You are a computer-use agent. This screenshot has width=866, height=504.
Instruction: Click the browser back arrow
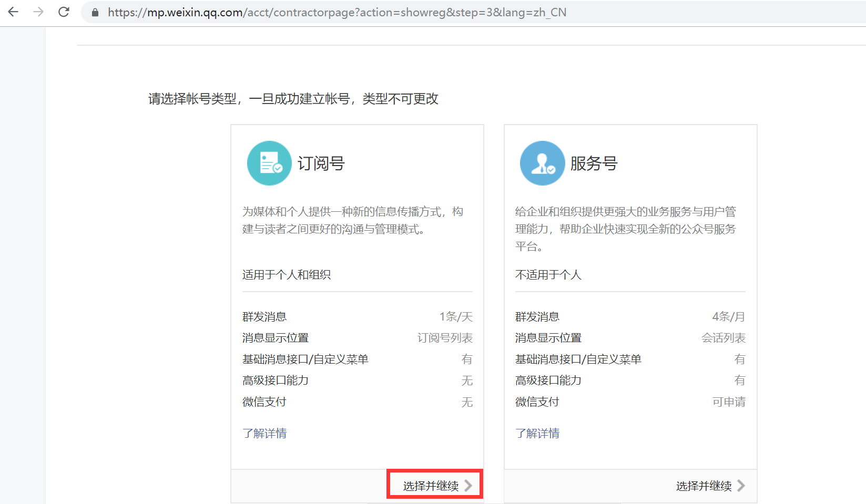[x=13, y=12]
